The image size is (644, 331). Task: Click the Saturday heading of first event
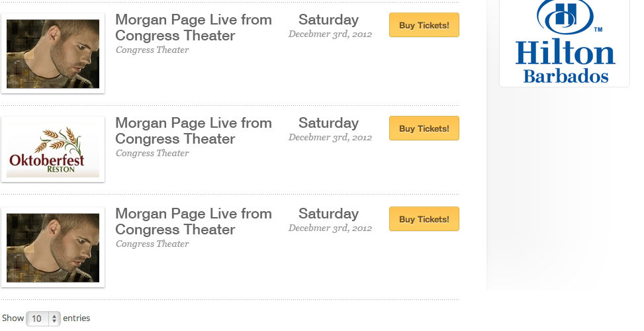(x=328, y=20)
